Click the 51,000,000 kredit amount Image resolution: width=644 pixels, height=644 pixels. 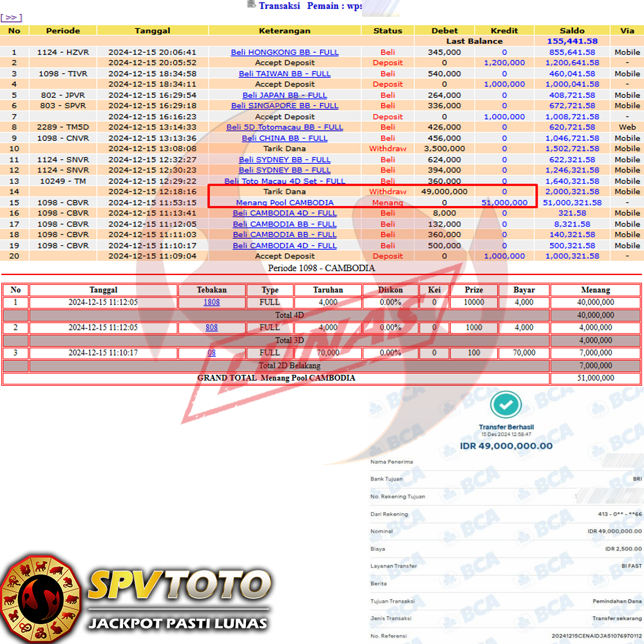(504, 202)
